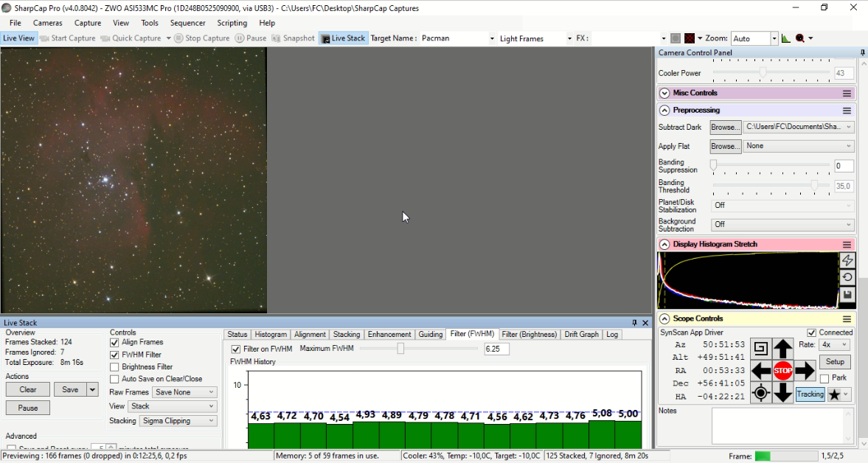The height and width of the screenshot is (463, 868).
Task: Click the Maximum FWHM slider handle
Action: tap(400, 349)
